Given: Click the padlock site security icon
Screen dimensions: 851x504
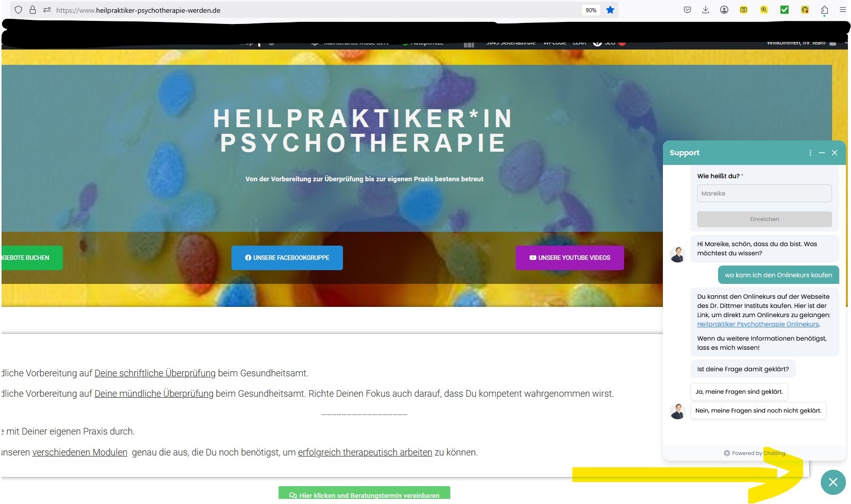Looking at the screenshot, I should pos(33,10).
